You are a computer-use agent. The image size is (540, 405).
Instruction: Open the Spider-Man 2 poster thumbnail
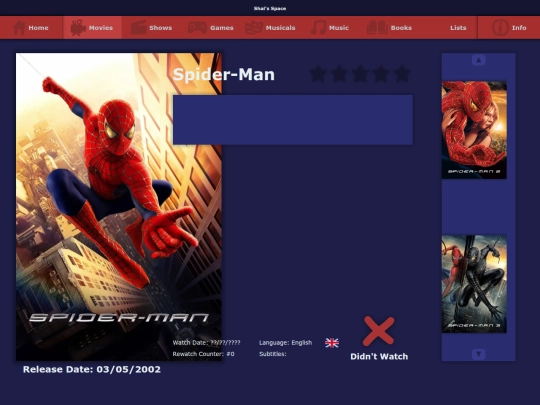[x=474, y=130]
